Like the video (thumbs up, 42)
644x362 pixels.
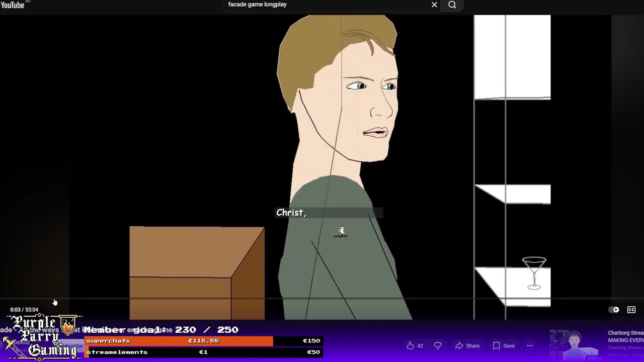click(x=415, y=346)
